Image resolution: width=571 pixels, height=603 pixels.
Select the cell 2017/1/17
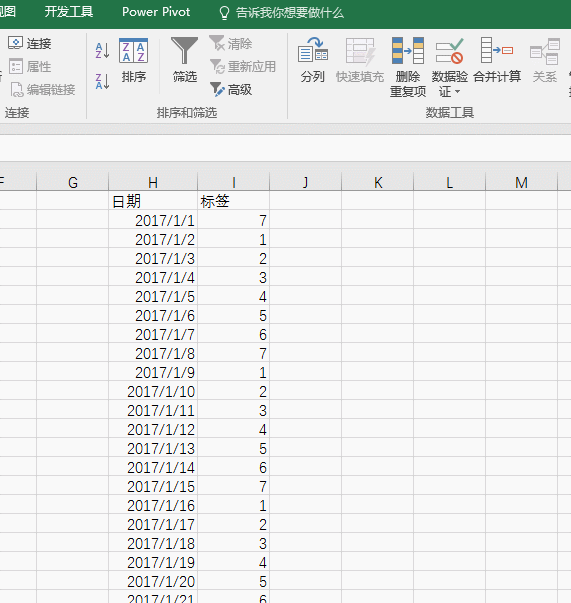(153, 524)
